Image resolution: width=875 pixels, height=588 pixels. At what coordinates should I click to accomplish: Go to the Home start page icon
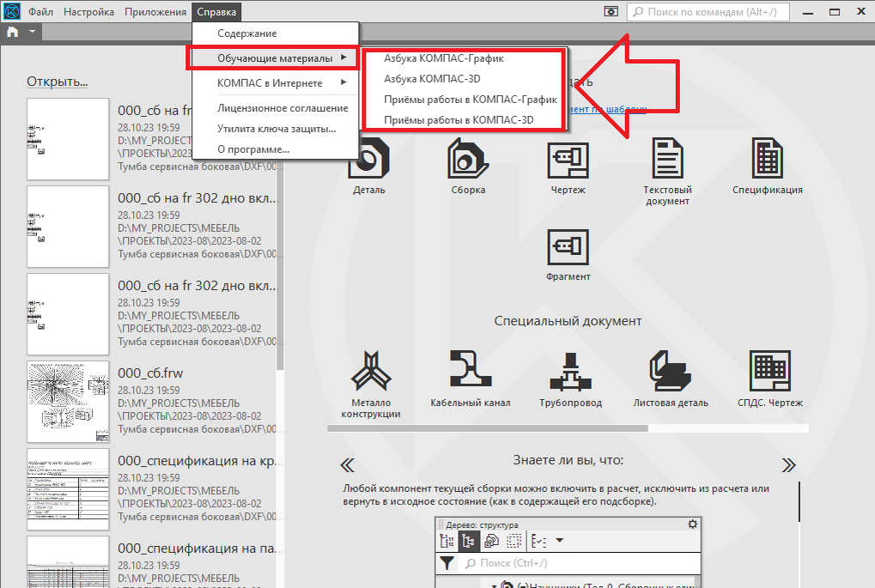point(12,32)
